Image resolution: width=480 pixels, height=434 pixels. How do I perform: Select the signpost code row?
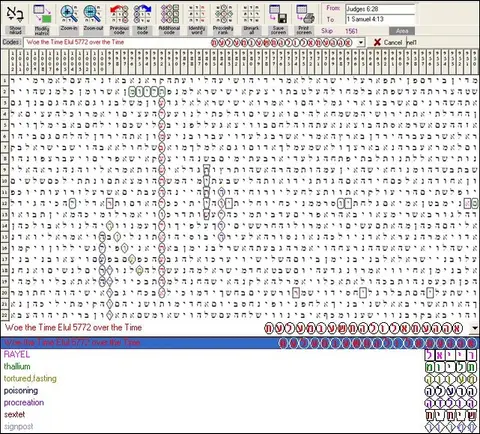[240, 427]
